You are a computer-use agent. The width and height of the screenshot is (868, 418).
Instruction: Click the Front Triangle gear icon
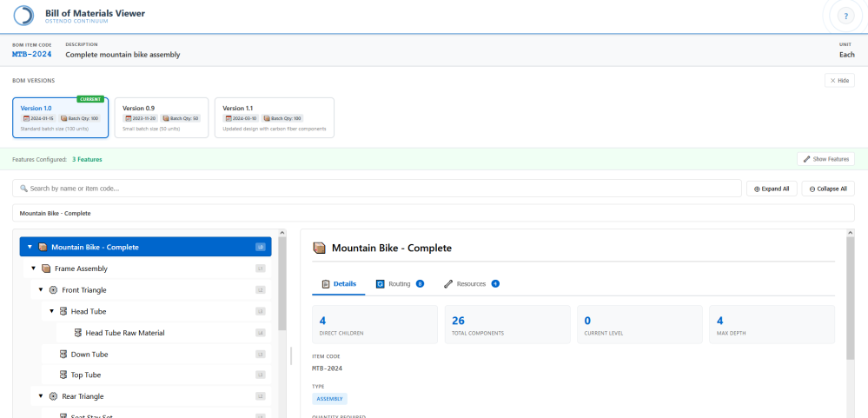53,289
